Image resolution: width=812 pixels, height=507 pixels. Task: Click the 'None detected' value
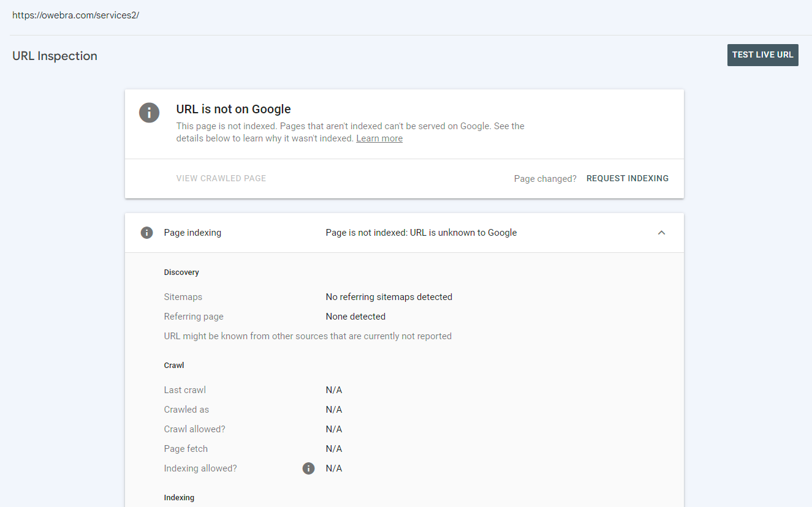coord(355,317)
